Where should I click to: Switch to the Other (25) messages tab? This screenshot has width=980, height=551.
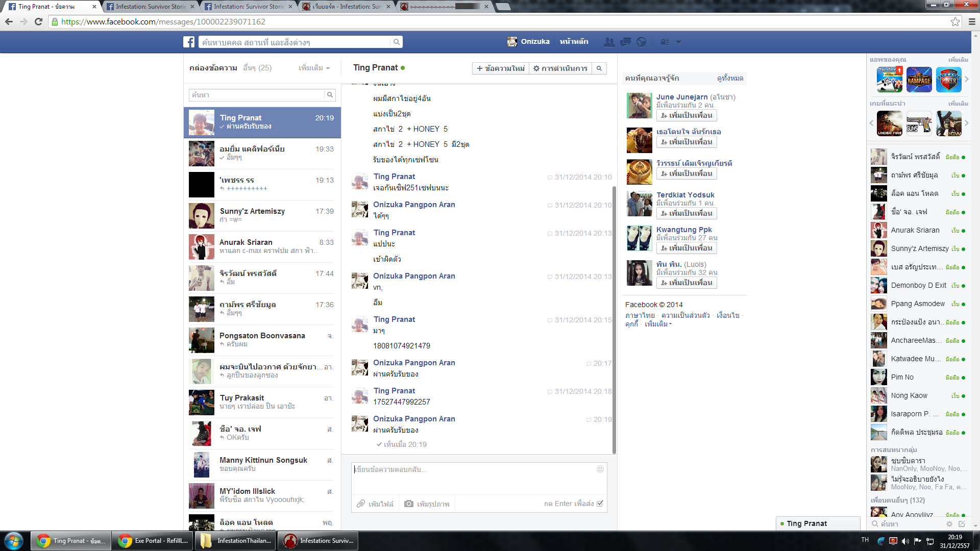(x=257, y=68)
